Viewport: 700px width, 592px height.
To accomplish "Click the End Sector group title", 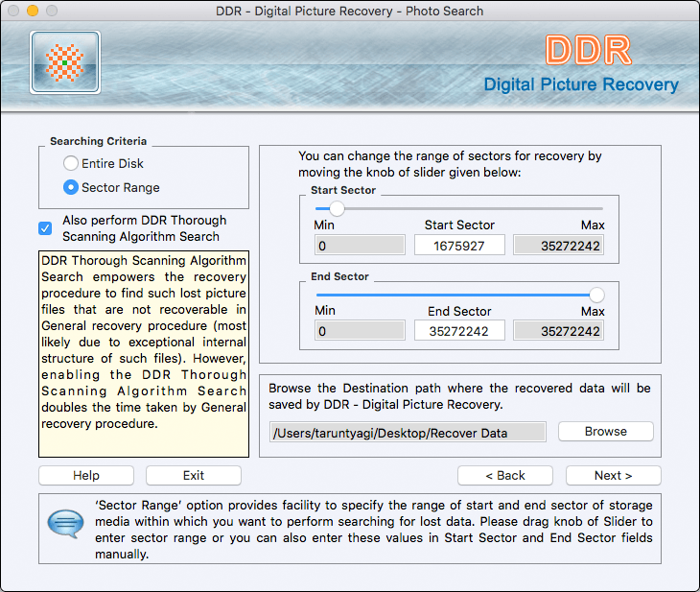I will coord(339,276).
